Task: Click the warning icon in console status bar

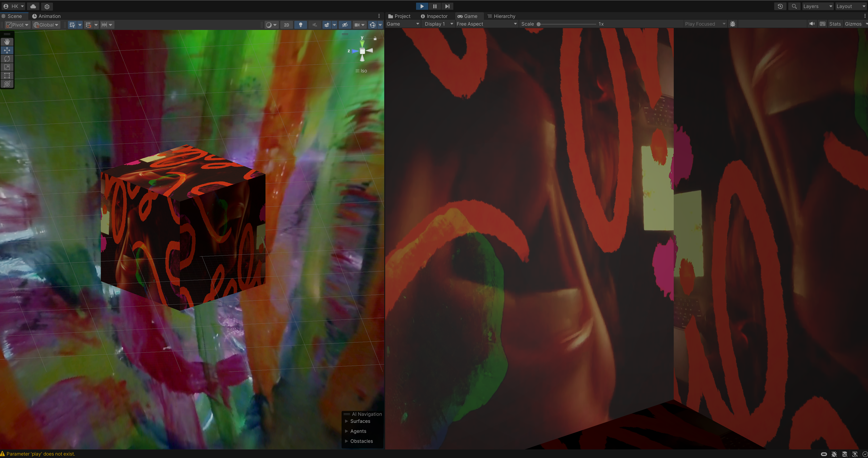Action: pyautogui.click(x=3, y=453)
